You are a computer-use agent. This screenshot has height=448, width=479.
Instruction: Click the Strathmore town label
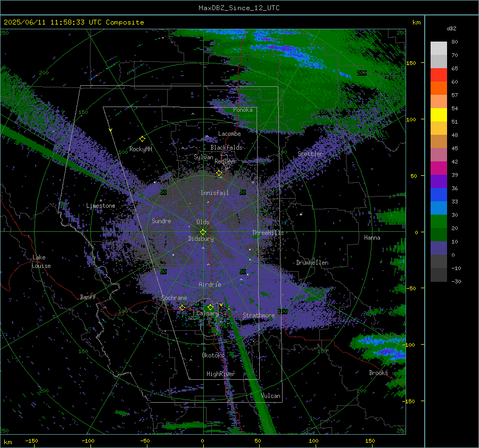pyautogui.click(x=259, y=315)
